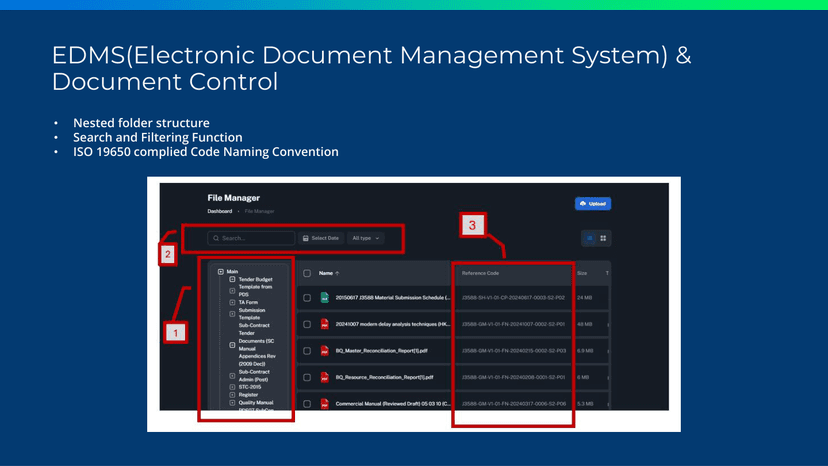
Task: Collapse the Main folder tree node
Action: pyautogui.click(x=221, y=272)
